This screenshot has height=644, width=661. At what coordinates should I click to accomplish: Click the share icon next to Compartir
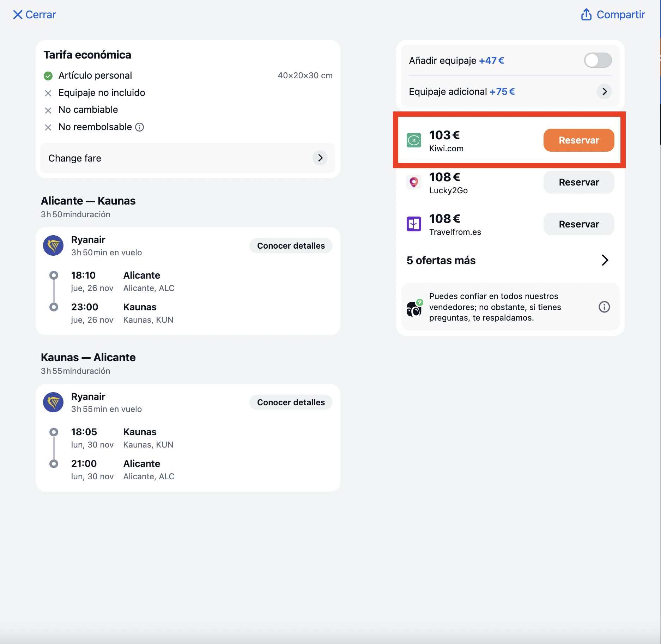coord(586,14)
